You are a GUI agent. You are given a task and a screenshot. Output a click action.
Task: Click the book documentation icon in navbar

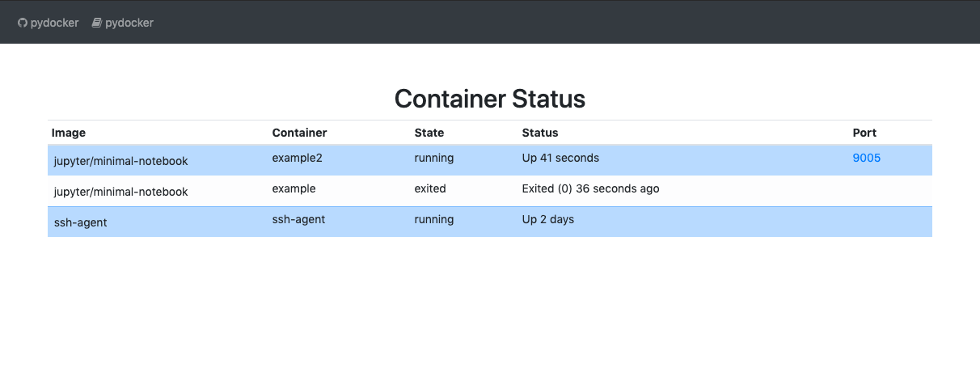[96, 23]
